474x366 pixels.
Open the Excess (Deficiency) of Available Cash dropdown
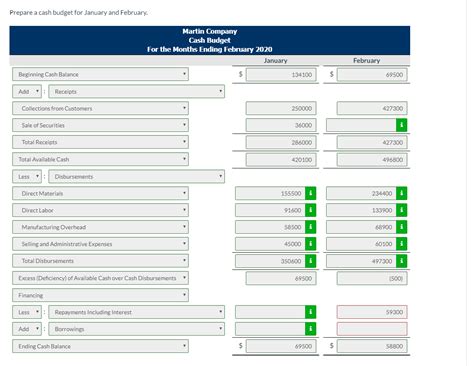click(x=100, y=278)
